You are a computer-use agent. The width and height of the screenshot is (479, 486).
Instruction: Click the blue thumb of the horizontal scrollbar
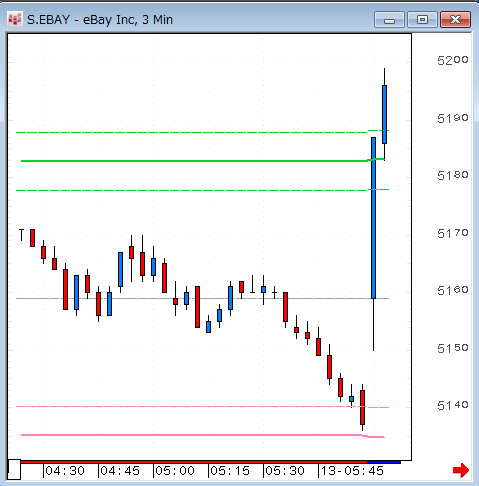pyautogui.click(x=384, y=462)
